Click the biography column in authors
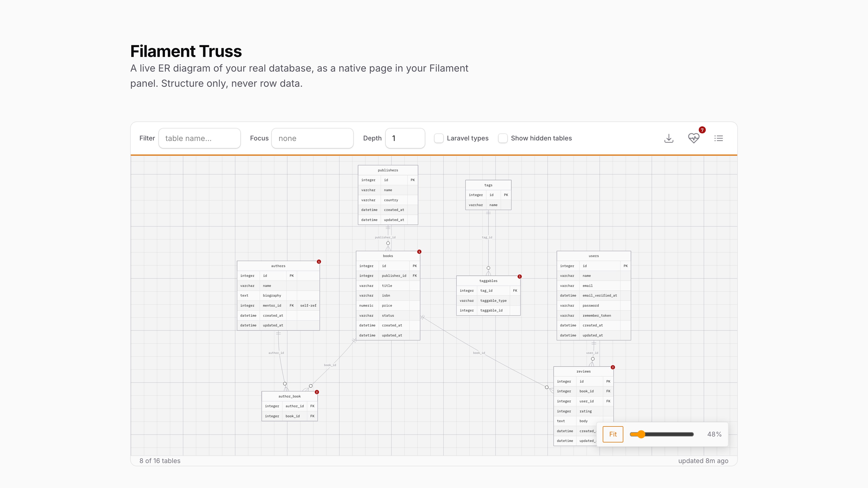 coord(278,296)
